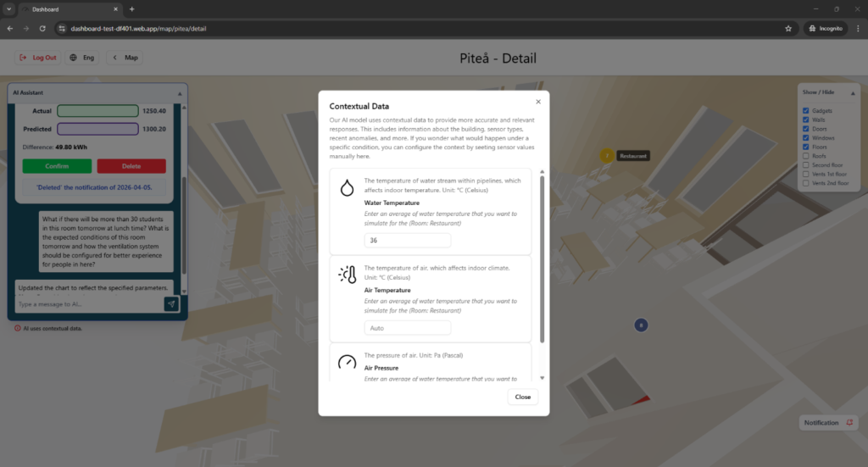This screenshot has height=467, width=868.
Task: Click the Close button in dialog
Action: 522,397
